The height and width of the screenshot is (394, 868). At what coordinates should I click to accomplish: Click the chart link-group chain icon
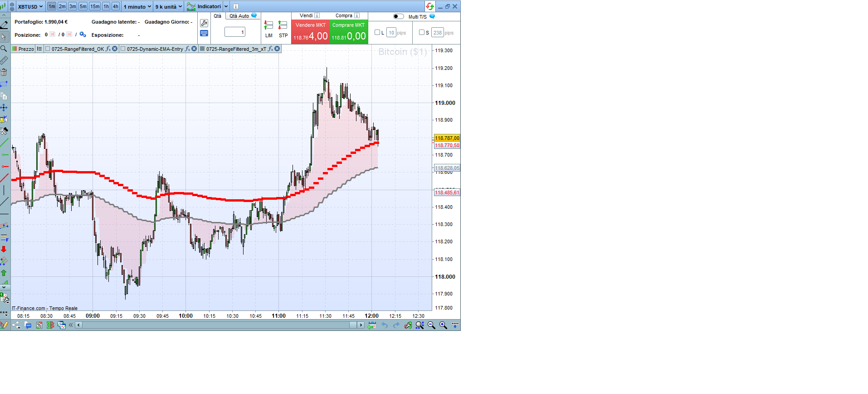(x=12, y=6)
